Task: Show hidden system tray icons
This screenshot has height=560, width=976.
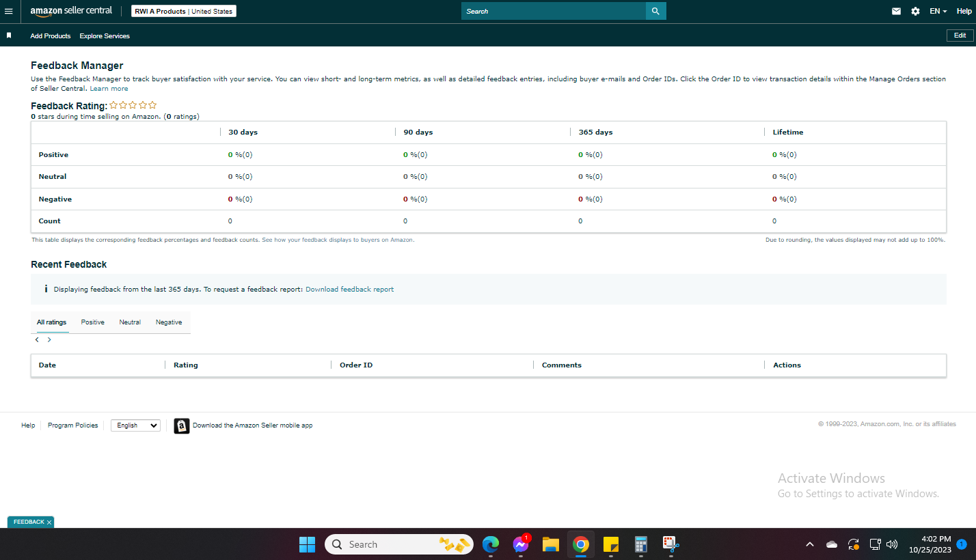Action: (810, 544)
